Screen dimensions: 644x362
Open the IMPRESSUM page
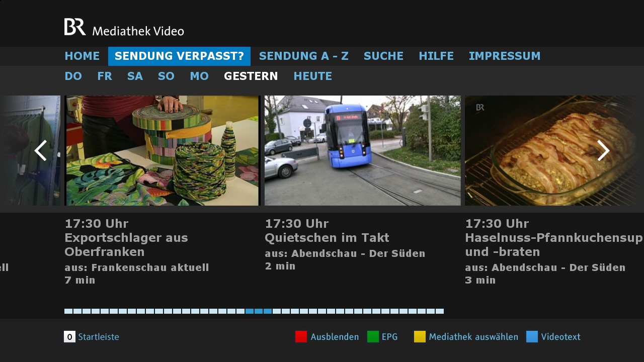pos(505,56)
